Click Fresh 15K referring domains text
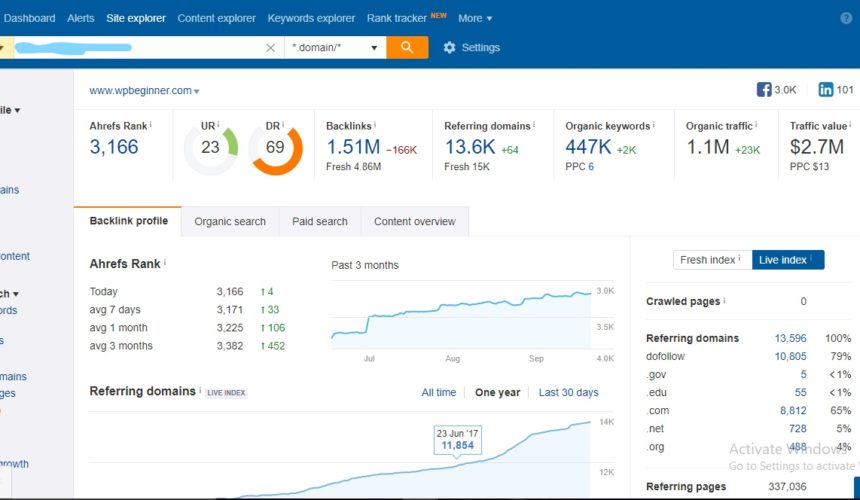Screen dimensions: 860x500 coord(467,167)
